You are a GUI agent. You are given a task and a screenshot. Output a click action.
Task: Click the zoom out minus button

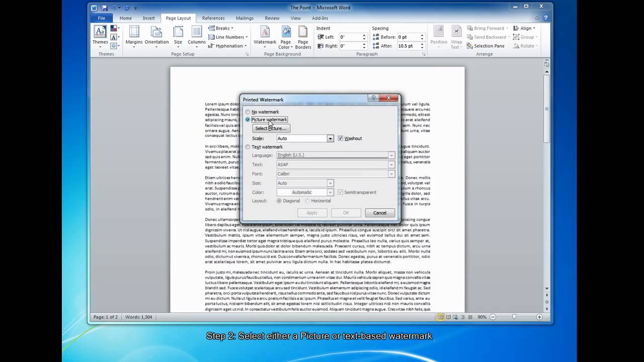pyautogui.click(x=493, y=317)
